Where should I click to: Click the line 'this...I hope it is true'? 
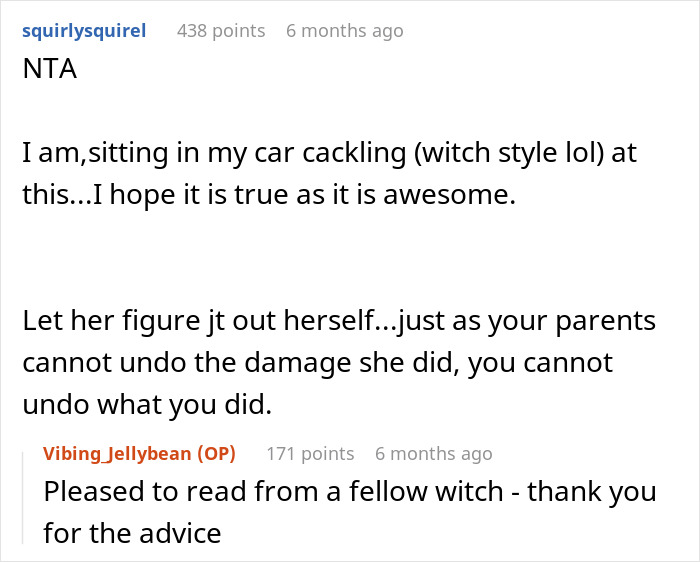pyautogui.click(x=269, y=195)
